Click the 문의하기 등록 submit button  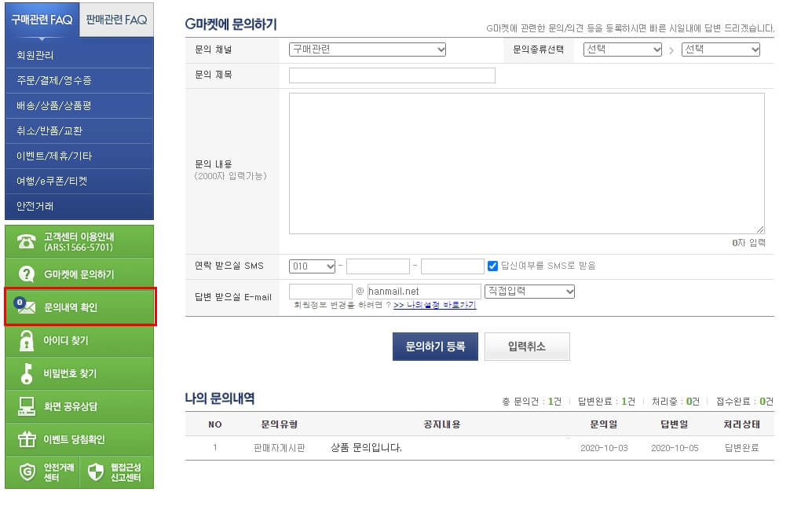click(x=435, y=347)
